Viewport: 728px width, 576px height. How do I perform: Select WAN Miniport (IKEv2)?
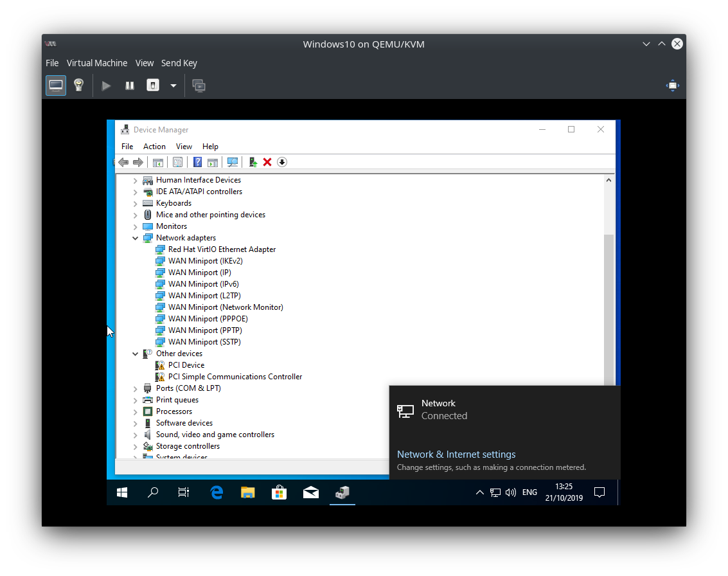pos(205,261)
